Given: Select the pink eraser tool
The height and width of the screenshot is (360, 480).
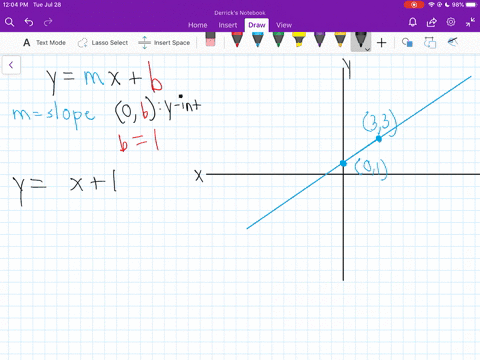Looking at the screenshot, I should (x=210, y=39).
